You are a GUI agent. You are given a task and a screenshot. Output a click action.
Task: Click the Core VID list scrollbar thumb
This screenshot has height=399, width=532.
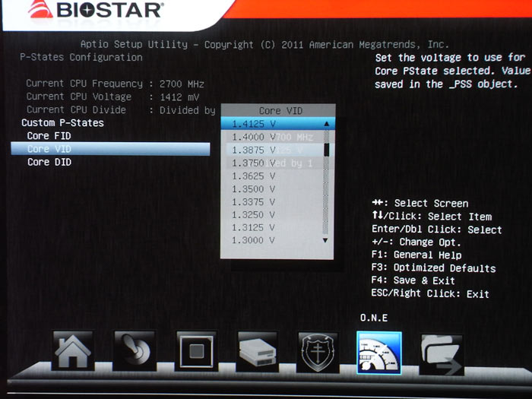[326, 150]
